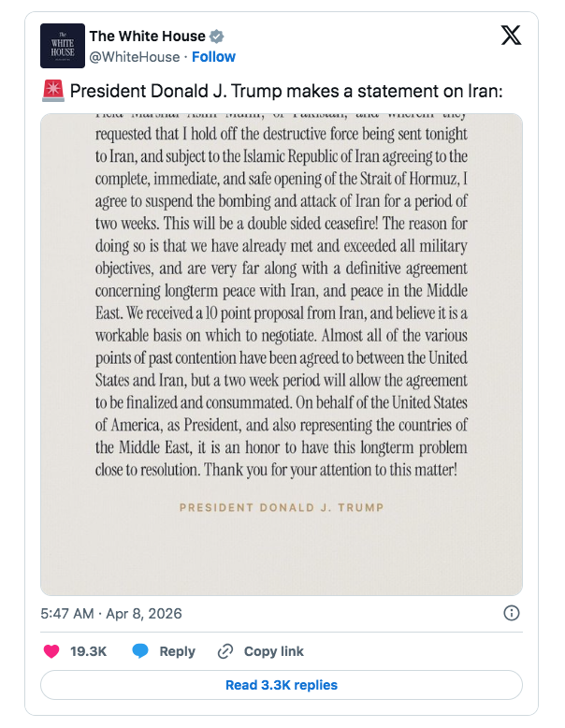Screen dimensions: 565x728
Task: Open the @WhiteHouse handle link
Action: click(x=134, y=56)
